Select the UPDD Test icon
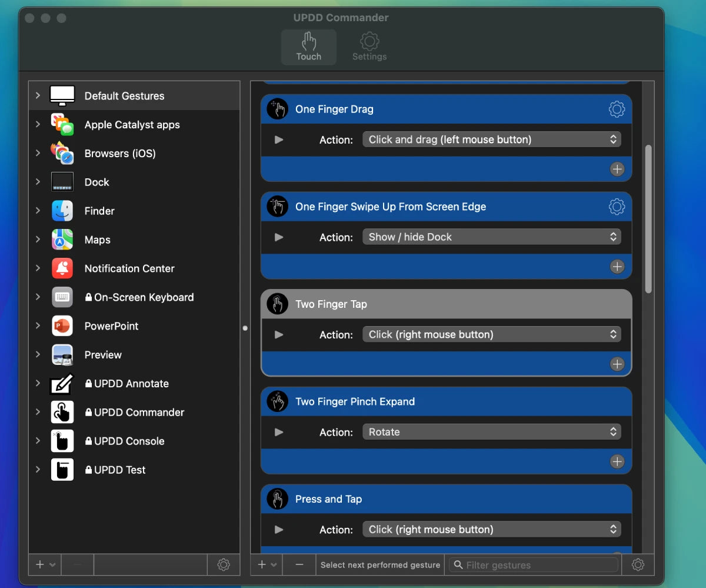706x588 pixels. 62,470
